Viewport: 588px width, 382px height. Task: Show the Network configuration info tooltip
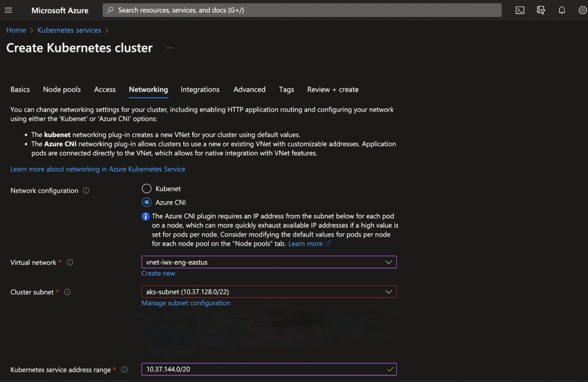86,190
